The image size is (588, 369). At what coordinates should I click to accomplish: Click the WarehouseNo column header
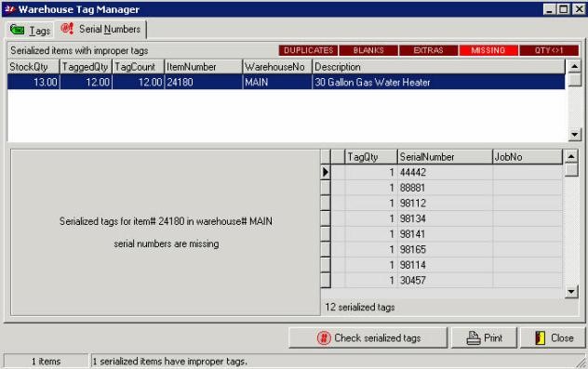tap(277, 67)
